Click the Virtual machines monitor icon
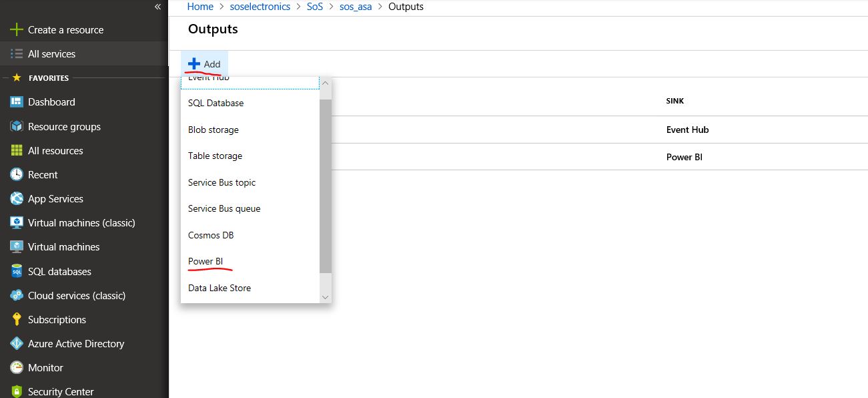 17,246
